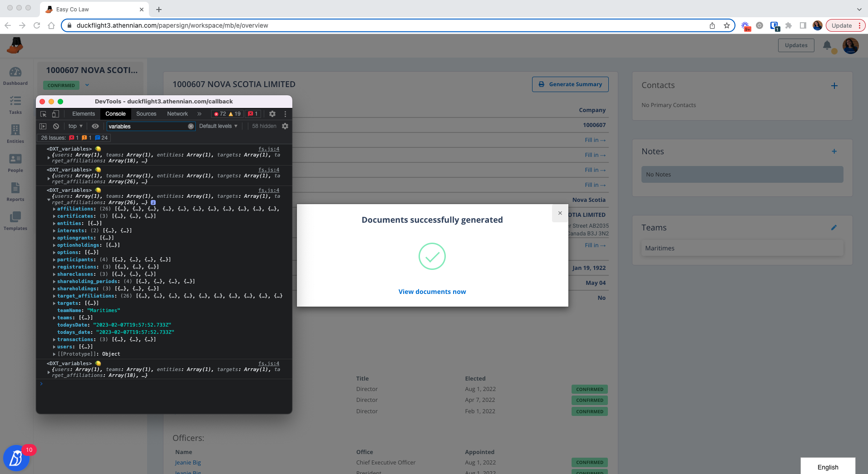This screenshot has width=868, height=474.
Task: Click the Generate Summary button
Action: (570, 84)
